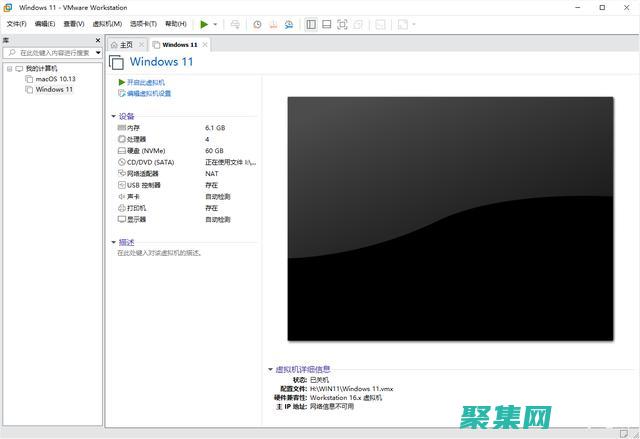Screen dimensions: 640x439
Task: Close the 主页 tab
Action: [141, 44]
